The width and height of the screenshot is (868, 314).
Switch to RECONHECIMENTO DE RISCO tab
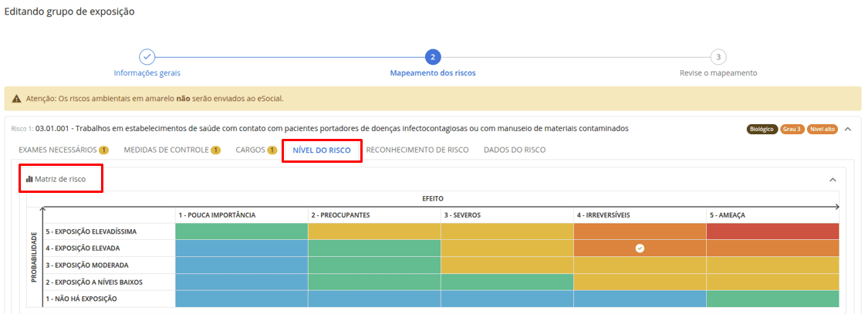click(x=417, y=150)
